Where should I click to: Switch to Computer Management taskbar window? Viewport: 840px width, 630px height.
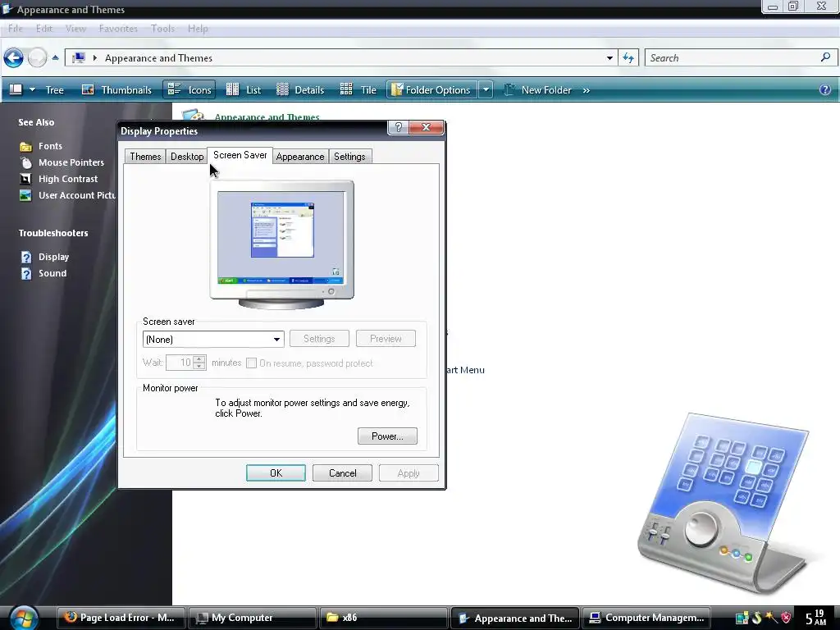pos(646,618)
